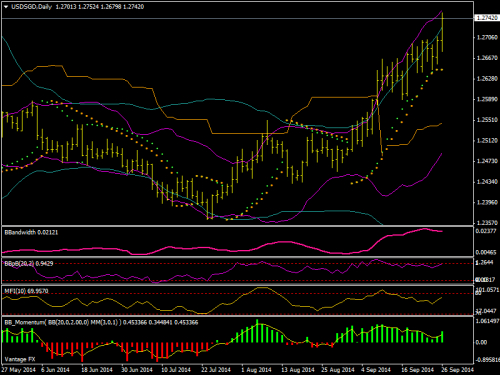
Task: Click the 27 May 2014 date label
Action: (x=19, y=370)
